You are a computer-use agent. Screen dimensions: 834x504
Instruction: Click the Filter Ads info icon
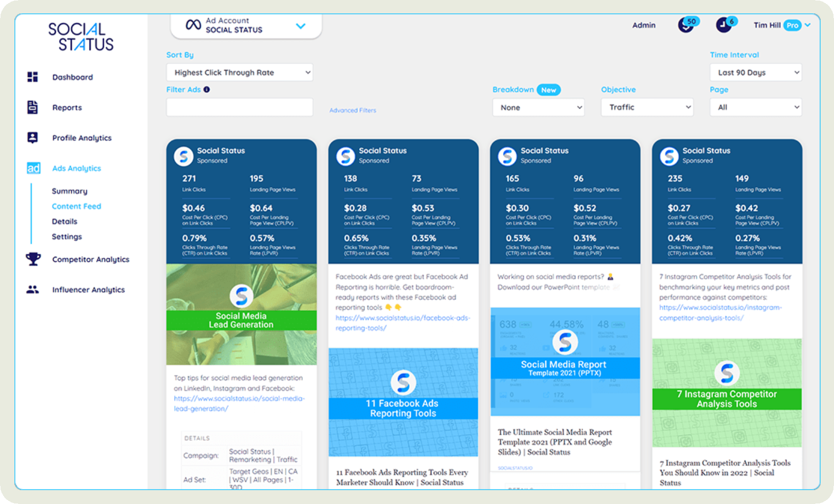pyautogui.click(x=207, y=89)
